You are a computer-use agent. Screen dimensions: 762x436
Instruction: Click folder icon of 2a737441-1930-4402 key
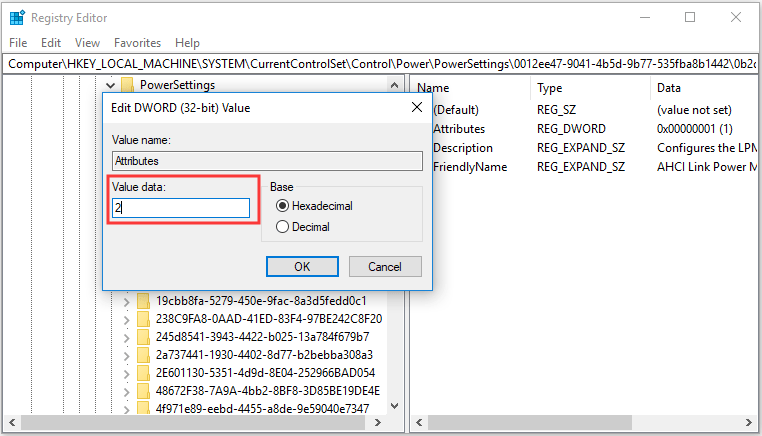click(x=143, y=355)
